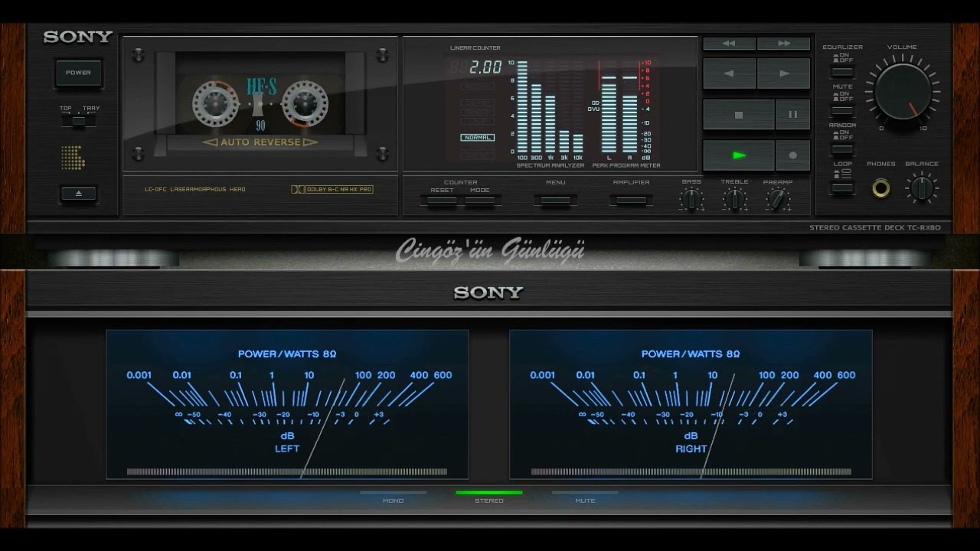
Task: Click the green play arrow button
Action: tap(739, 155)
